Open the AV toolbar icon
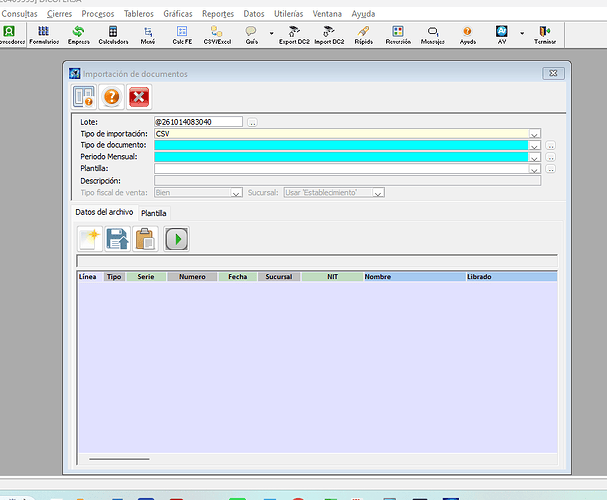Viewport: 607px width, 500px height. [x=502, y=35]
